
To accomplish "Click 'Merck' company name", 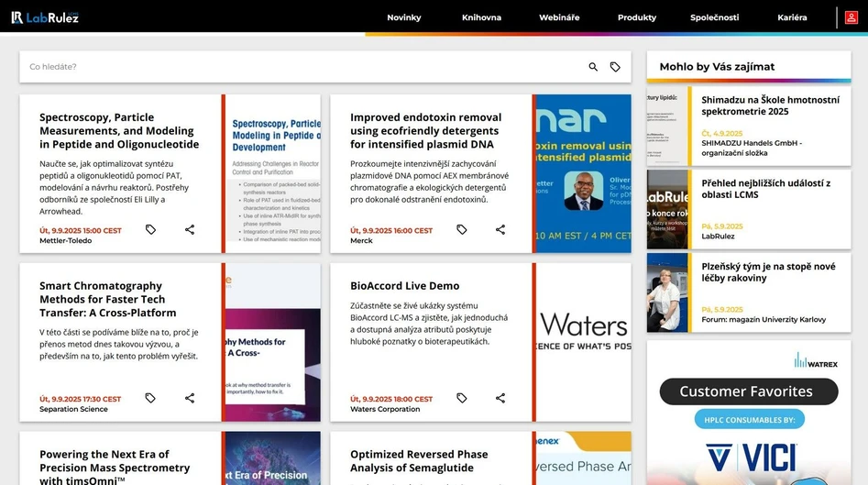I will 361,241.
